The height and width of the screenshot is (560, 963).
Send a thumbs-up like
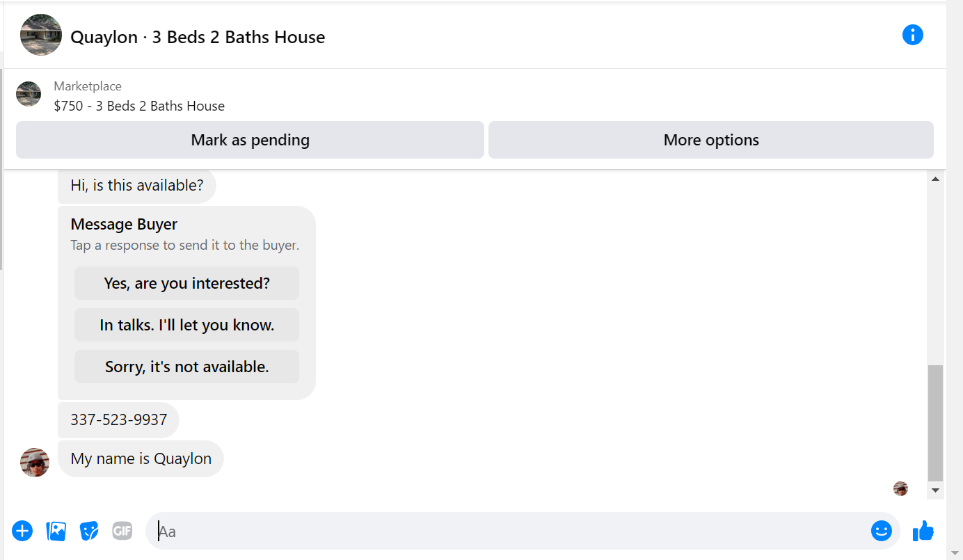(x=923, y=531)
